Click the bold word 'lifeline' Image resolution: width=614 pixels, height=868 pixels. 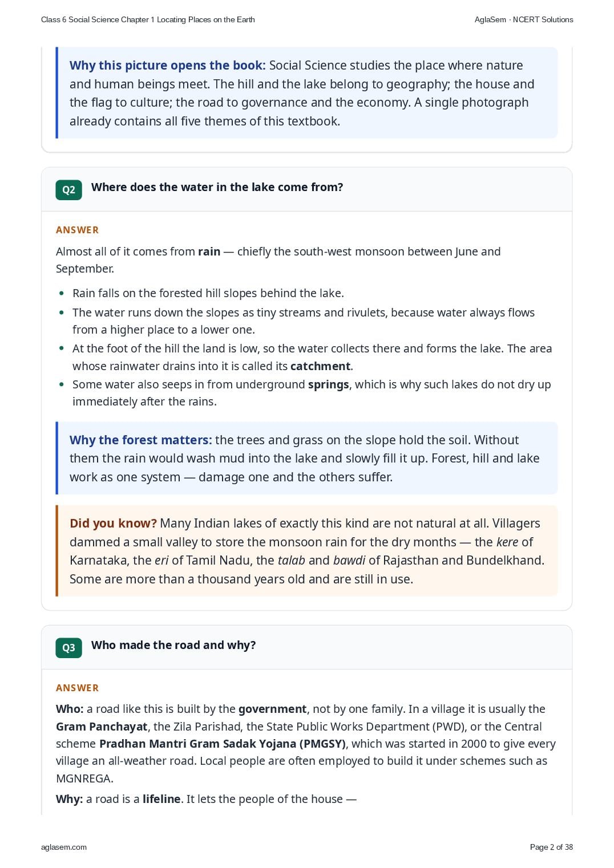pyautogui.click(x=161, y=799)
